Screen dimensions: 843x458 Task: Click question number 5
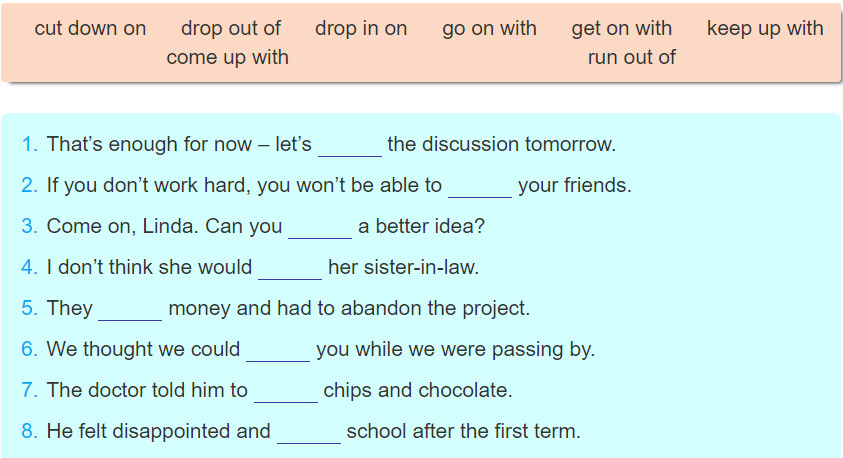[30, 309]
